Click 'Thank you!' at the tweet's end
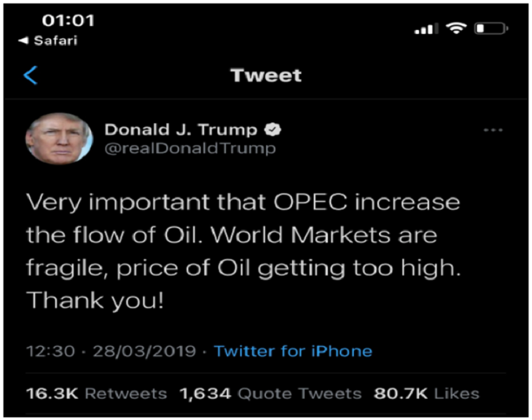The width and height of the screenshot is (532, 420). point(94,302)
